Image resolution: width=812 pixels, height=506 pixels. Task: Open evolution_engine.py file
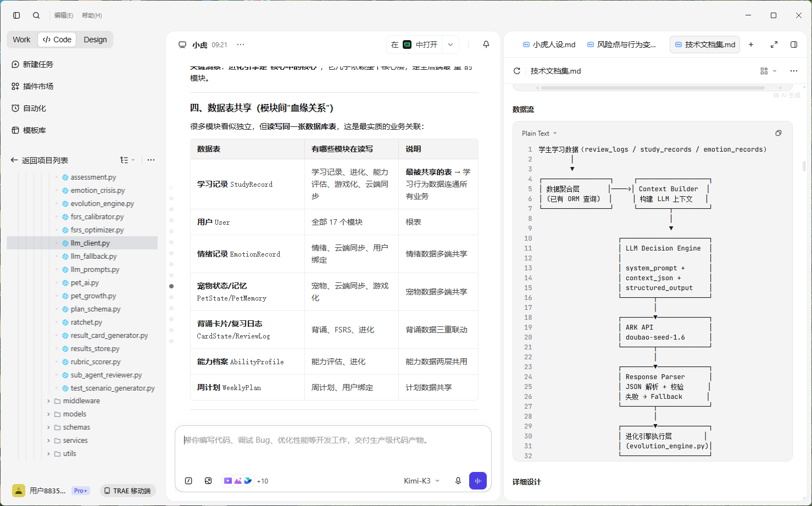(98, 203)
